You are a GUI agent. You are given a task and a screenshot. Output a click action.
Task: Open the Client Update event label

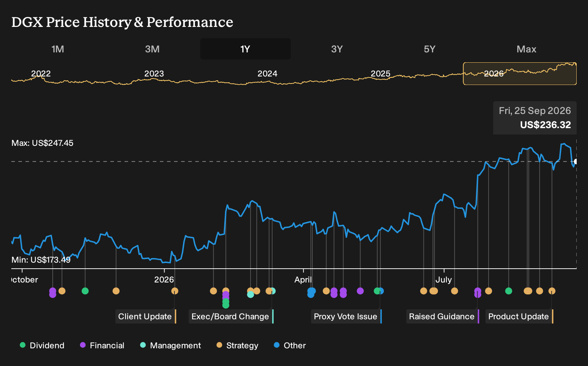click(146, 316)
